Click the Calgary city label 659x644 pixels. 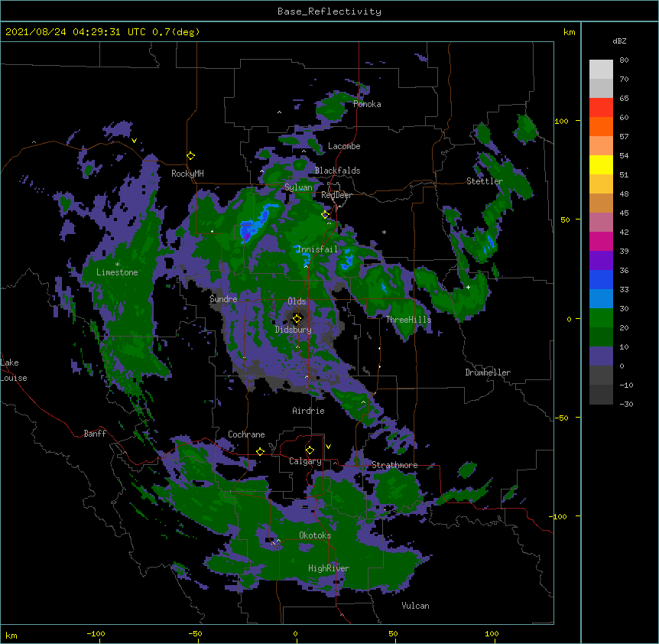point(305,461)
